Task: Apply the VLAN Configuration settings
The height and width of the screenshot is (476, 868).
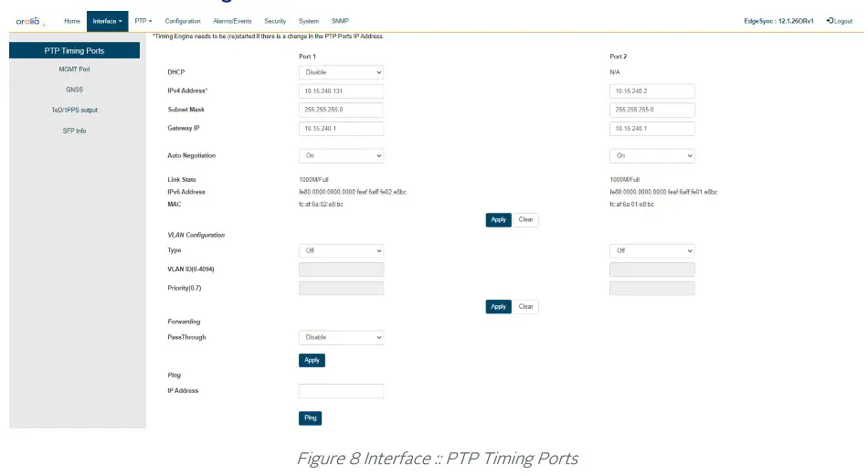Action: 498,307
